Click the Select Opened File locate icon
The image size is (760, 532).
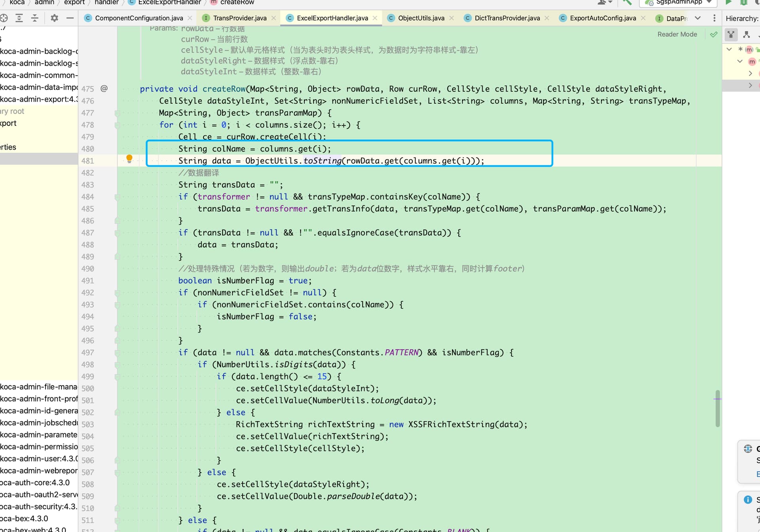click(x=4, y=18)
